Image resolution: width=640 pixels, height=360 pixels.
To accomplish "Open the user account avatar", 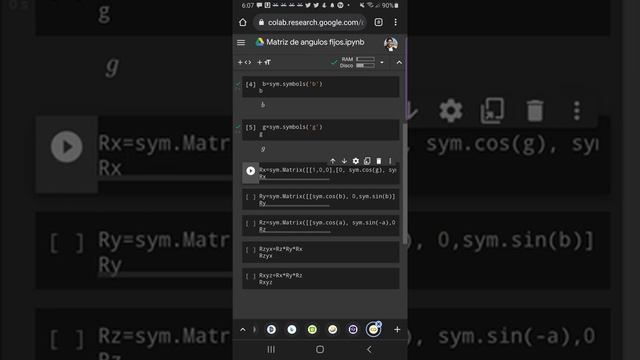I will pyautogui.click(x=391, y=43).
